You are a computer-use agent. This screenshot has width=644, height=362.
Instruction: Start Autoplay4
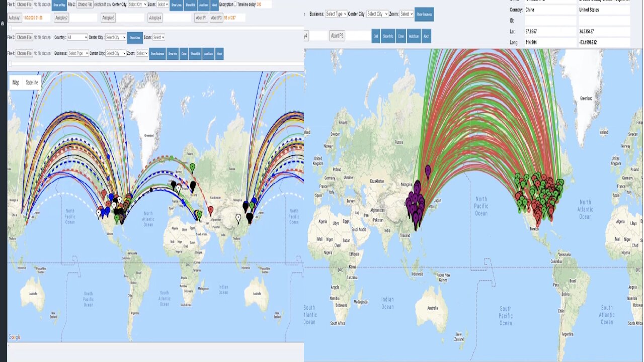click(155, 18)
